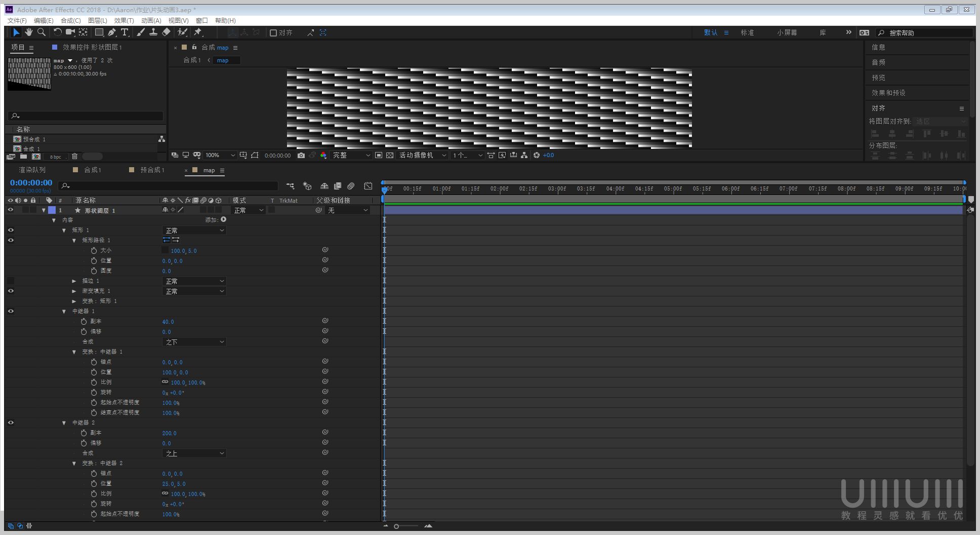Select the Rotation tool
Image resolution: width=980 pixels, height=535 pixels.
[57, 32]
